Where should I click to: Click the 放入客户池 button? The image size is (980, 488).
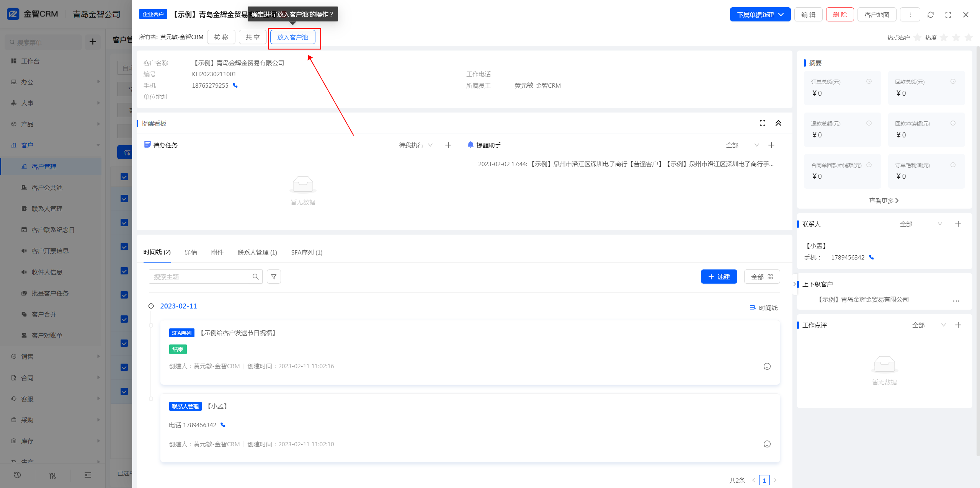point(292,37)
